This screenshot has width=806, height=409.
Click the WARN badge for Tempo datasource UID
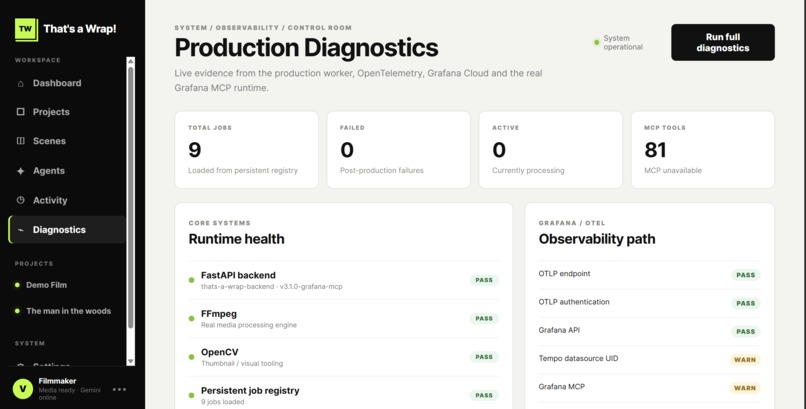pos(745,360)
